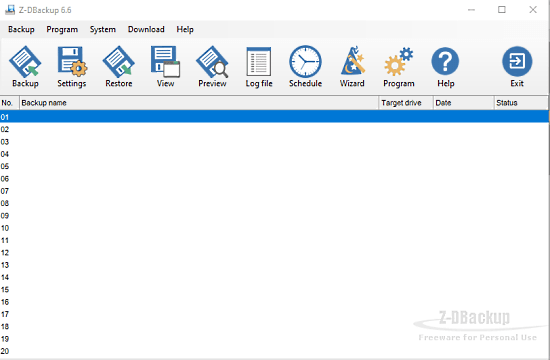Open the Download menu
550x360 pixels.
(x=146, y=29)
